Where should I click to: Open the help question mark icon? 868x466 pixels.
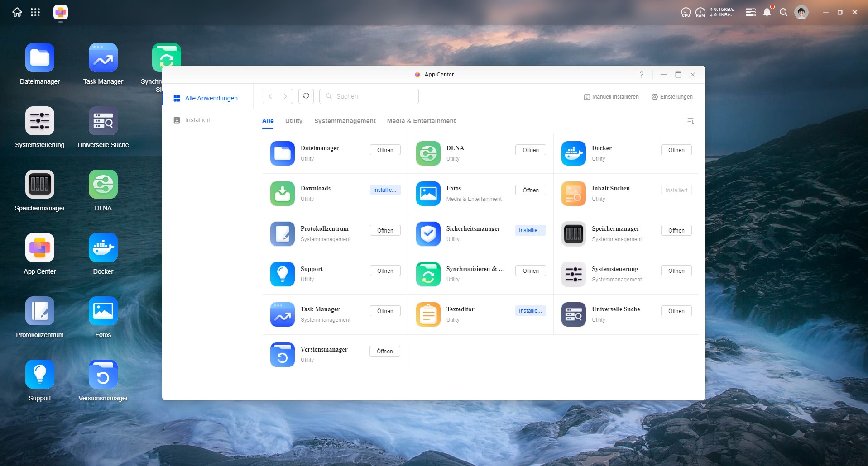click(x=641, y=75)
